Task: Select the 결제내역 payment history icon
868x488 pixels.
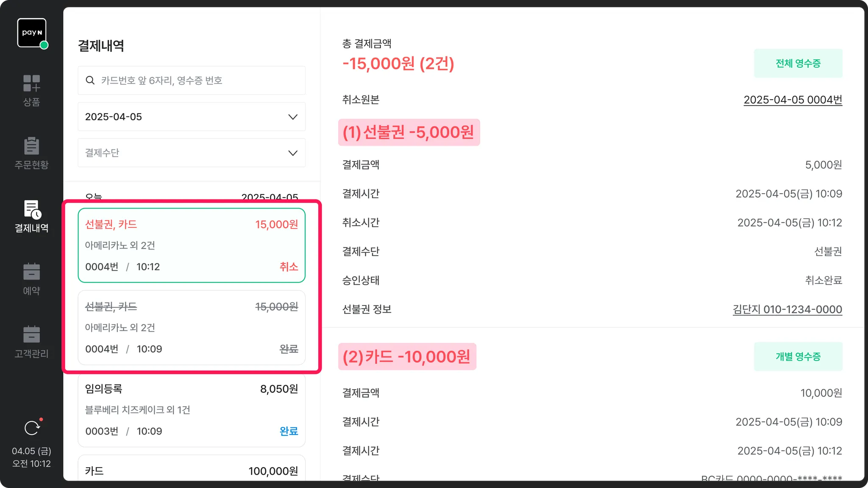Action: tap(32, 210)
